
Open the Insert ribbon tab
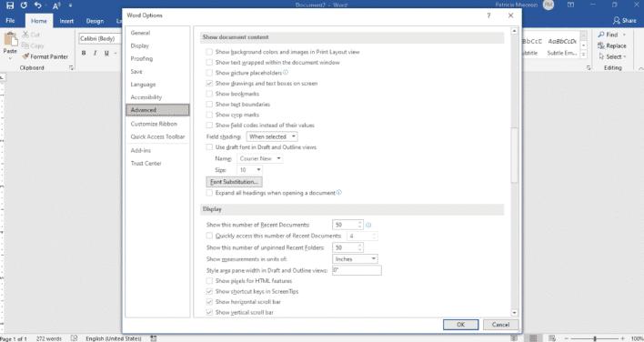[66, 21]
